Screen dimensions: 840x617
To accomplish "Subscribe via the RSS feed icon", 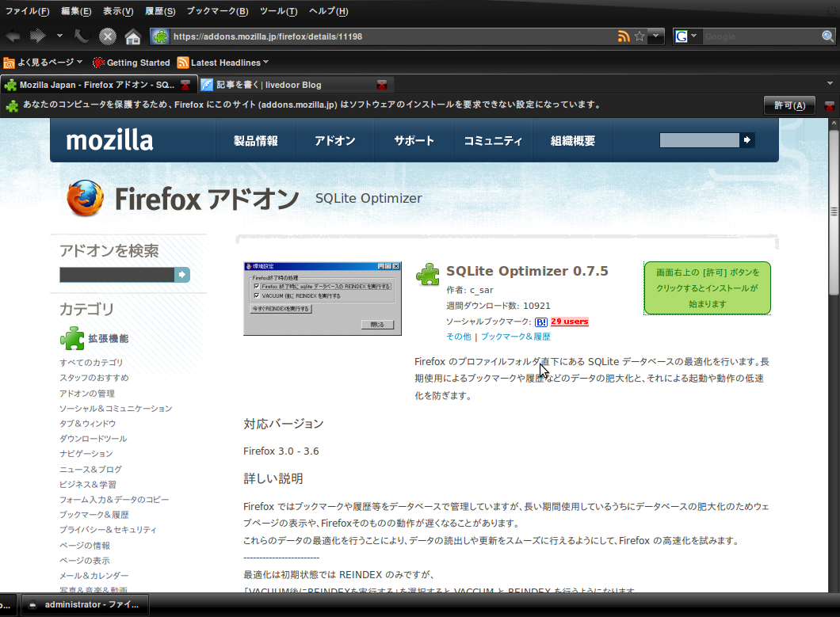I will click(624, 36).
